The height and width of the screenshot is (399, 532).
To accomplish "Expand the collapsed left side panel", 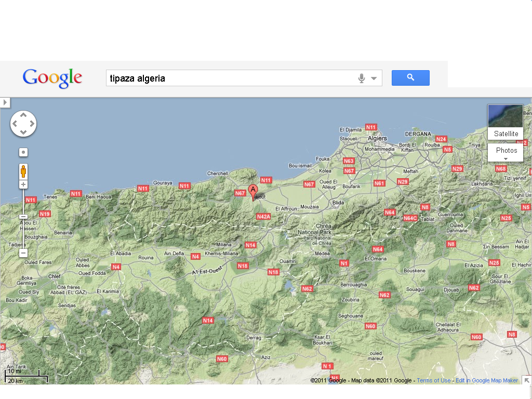I will pyautogui.click(x=5, y=102).
